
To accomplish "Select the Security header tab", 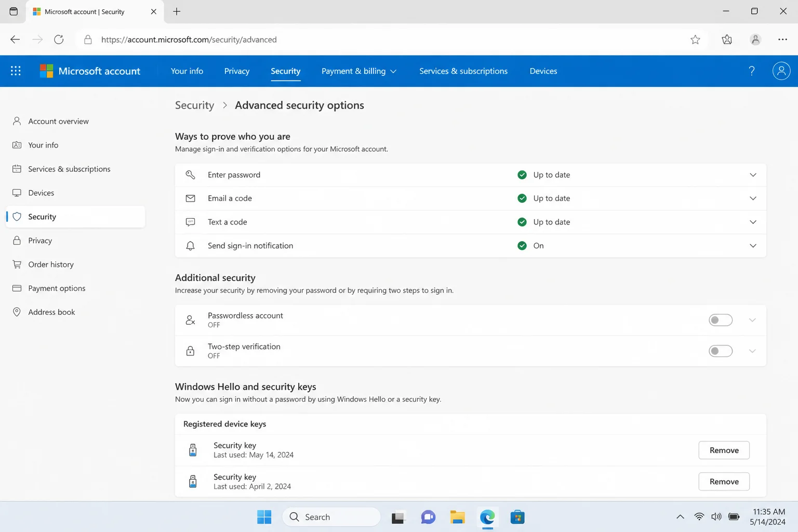I will [x=285, y=71].
